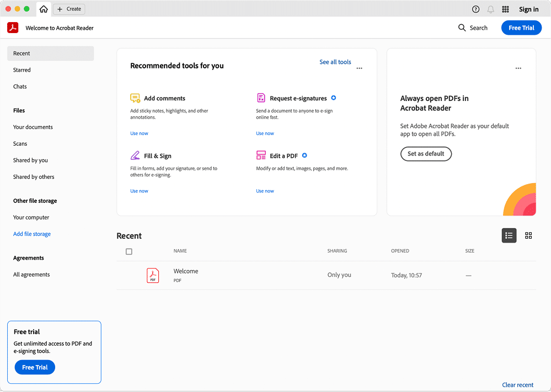
Task: Click the Fill & Sign pen icon
Action: click(135, 155)
